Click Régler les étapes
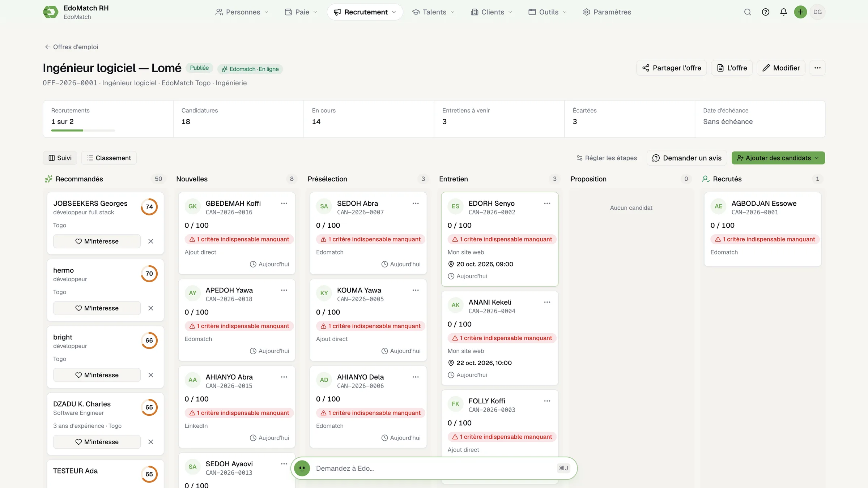Image resolution: width=868 pixels, height=488 pixels. pyautogui.click(x=607, y=158)
